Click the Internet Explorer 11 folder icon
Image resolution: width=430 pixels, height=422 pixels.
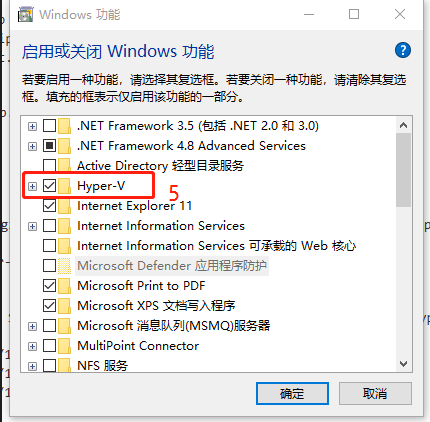click(64, 206)
